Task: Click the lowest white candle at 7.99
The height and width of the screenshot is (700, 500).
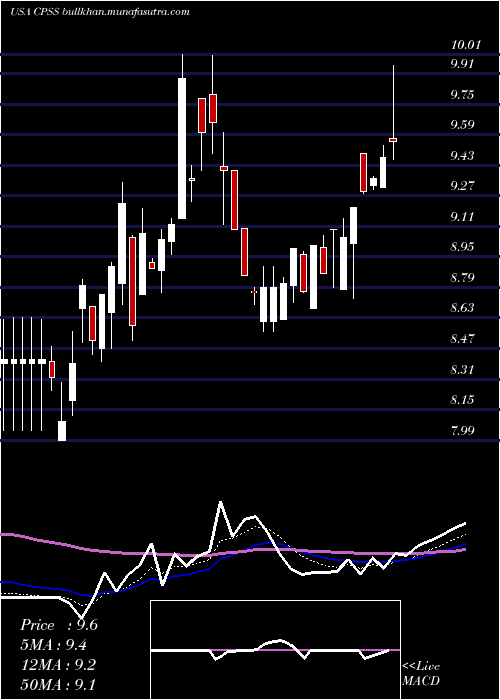Action: point(62,431)
